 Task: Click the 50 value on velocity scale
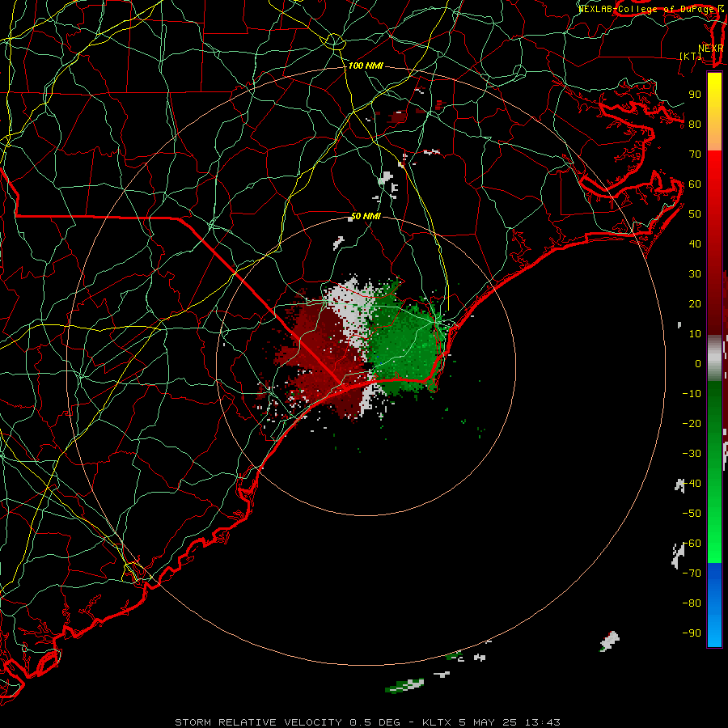(x=695, y=214)
